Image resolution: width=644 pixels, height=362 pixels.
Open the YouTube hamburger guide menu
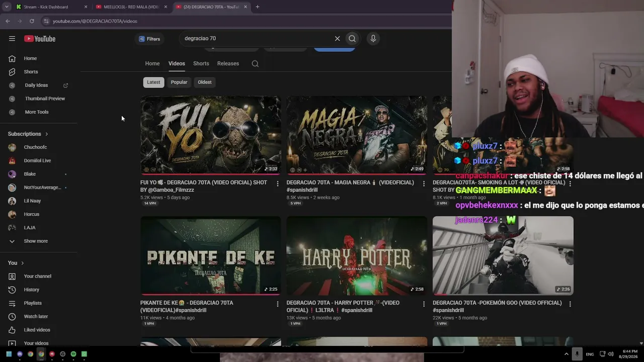pyautogui.click(x=12, y=39)
